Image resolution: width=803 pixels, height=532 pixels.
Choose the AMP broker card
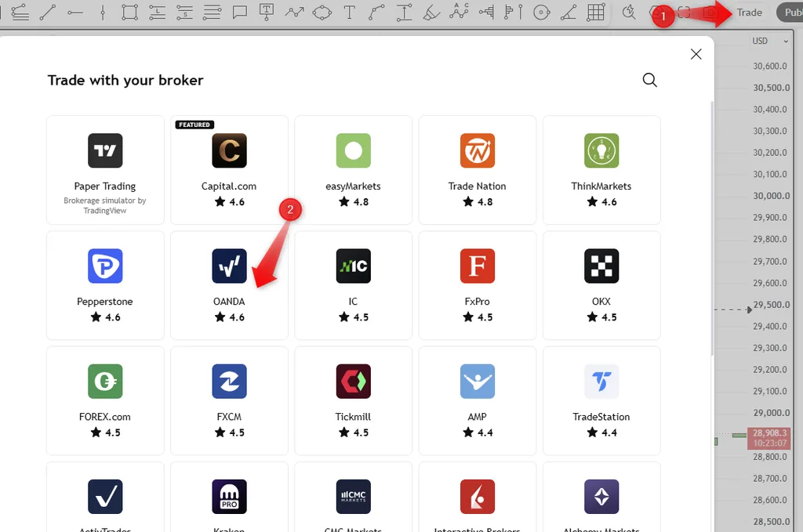(x=478, y=400)
